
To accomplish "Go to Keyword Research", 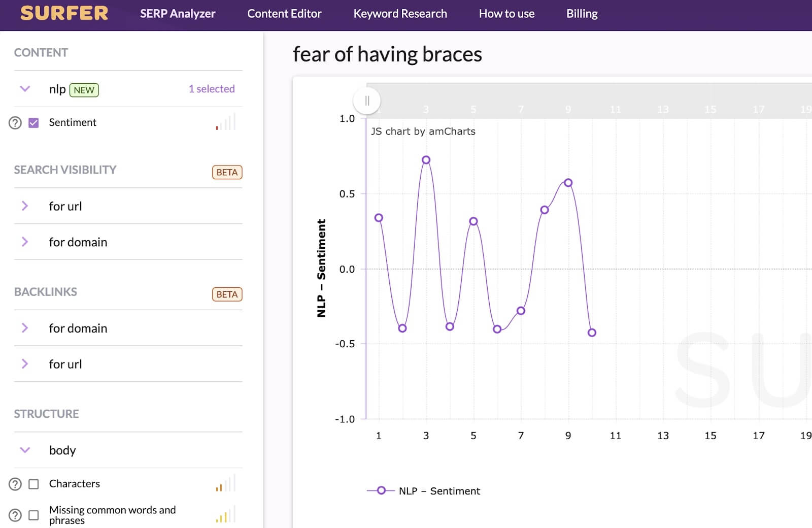I will (400, 14).
